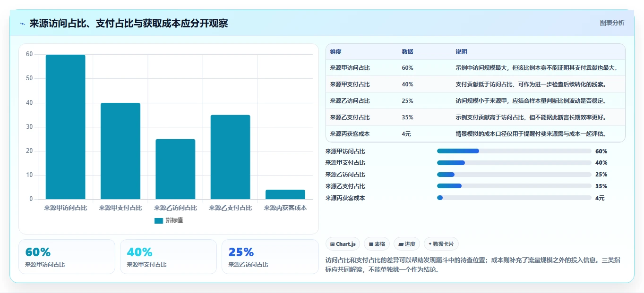Open the 25% 来源乙访问占比 data card
This screenshot has height=293, width=644.
click(270, 257)
